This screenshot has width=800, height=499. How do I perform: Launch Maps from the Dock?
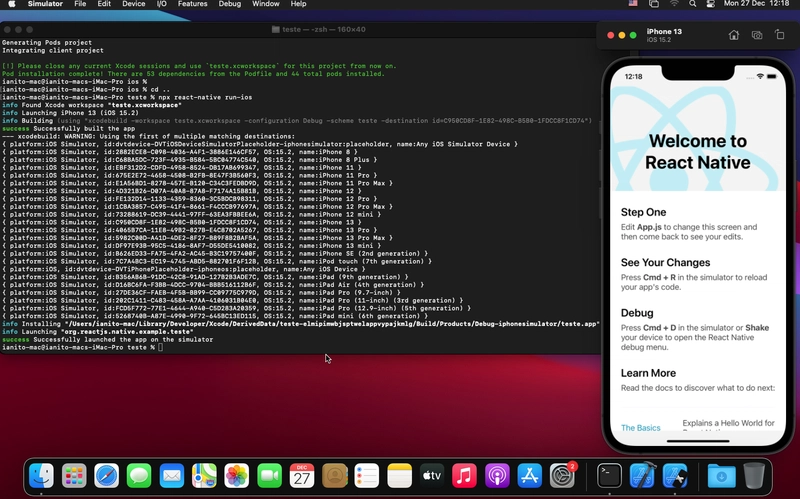[x=204, y=476]
